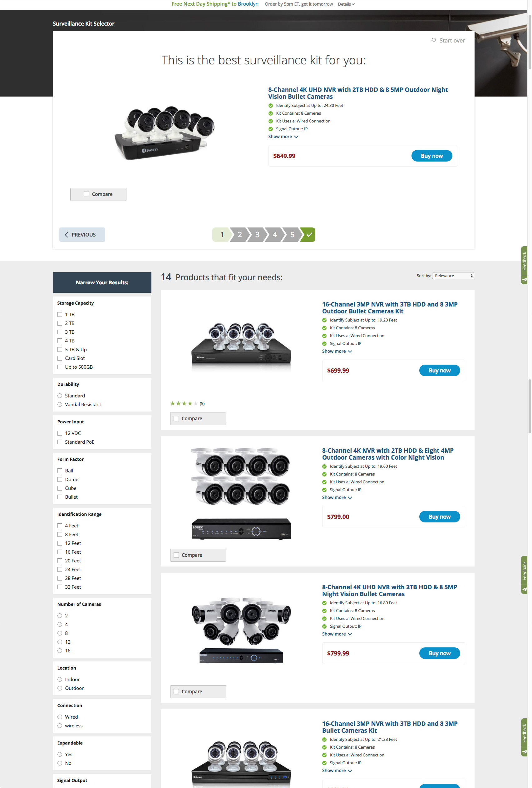Select step 1 in progress bar
The height and width of the screenshot is (788, 532).
point(221,235)
